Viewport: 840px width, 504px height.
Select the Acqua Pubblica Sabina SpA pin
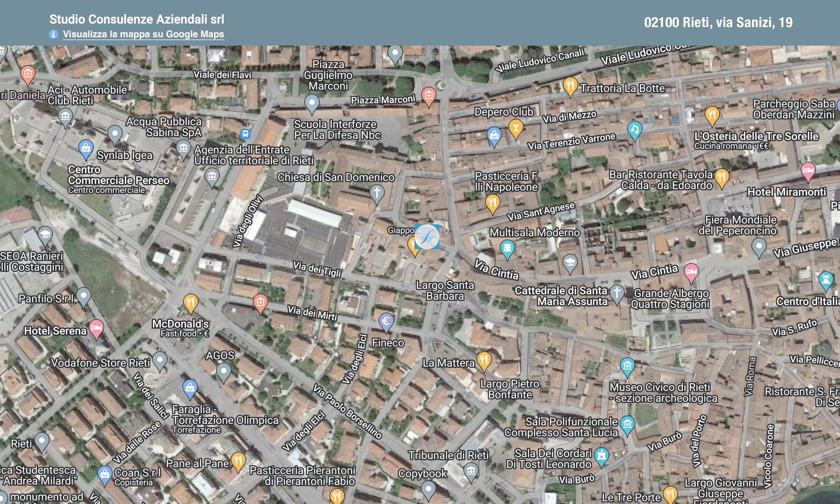[115, 135]
